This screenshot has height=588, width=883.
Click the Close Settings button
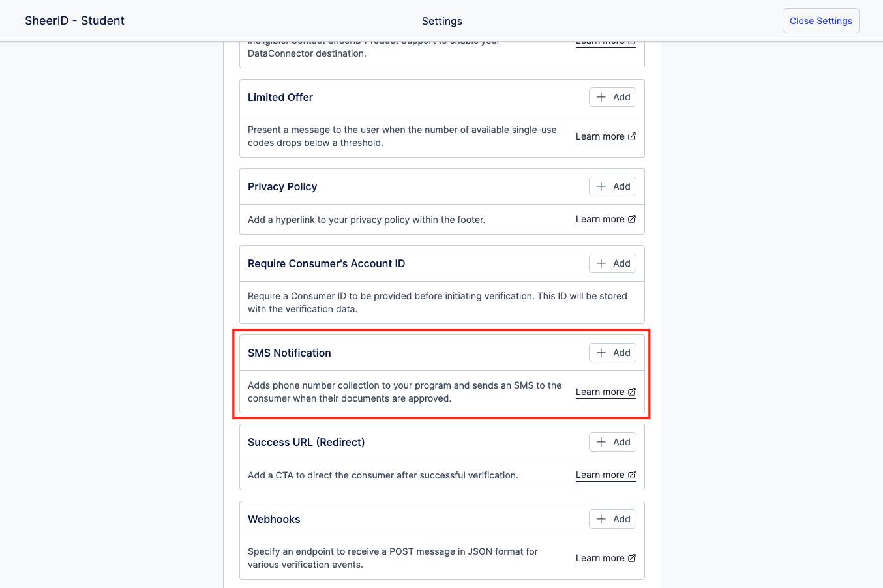(x=820, y=21)
